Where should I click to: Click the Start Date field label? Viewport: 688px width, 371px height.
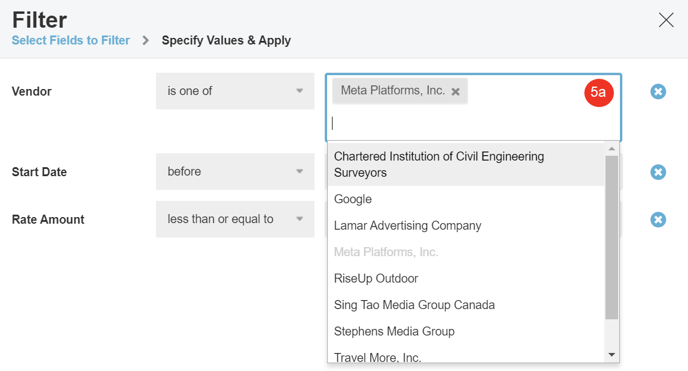click(39, 172)
